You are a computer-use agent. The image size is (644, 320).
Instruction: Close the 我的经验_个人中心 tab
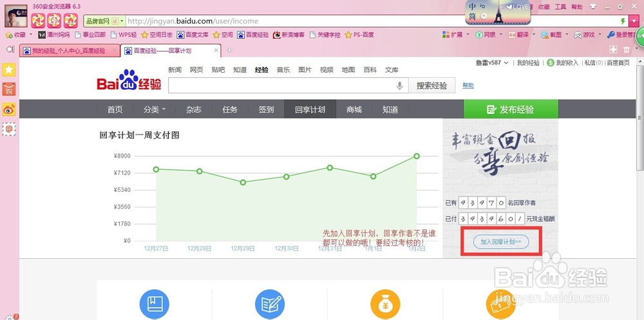pyautogui.click(x=115, y=50)
